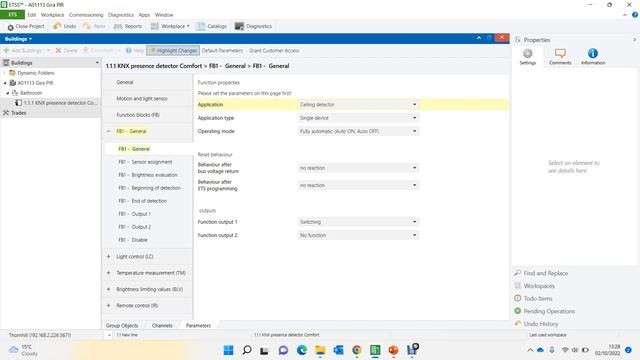Open the Todo Items panel
This screenshot has width=640, height=360.
point(539,299)
